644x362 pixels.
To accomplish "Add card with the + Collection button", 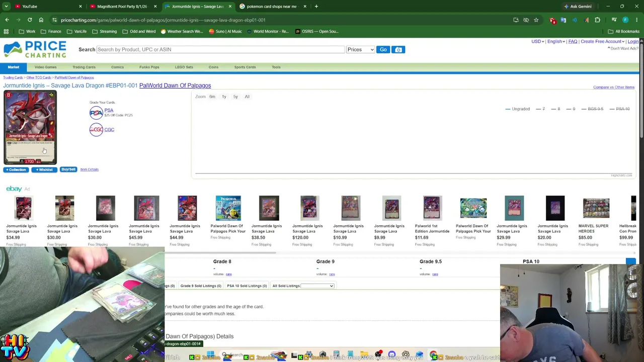I will point(16,169).
